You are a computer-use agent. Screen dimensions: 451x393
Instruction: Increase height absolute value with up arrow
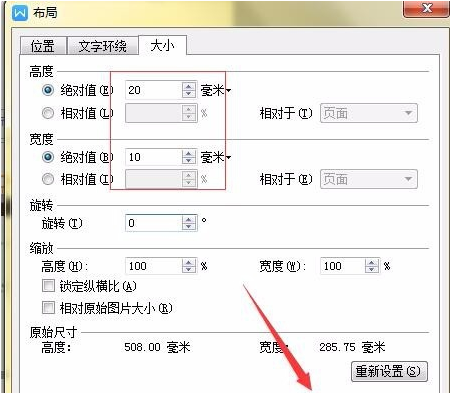(189, 86)
